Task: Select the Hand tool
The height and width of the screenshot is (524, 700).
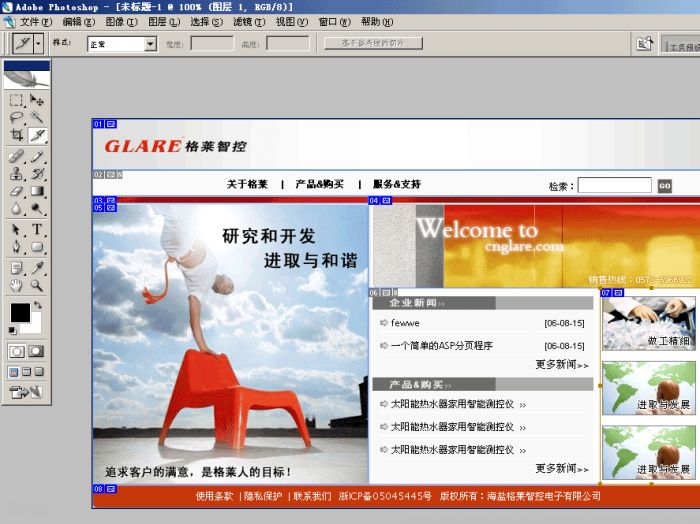Action: pos(17,285)
